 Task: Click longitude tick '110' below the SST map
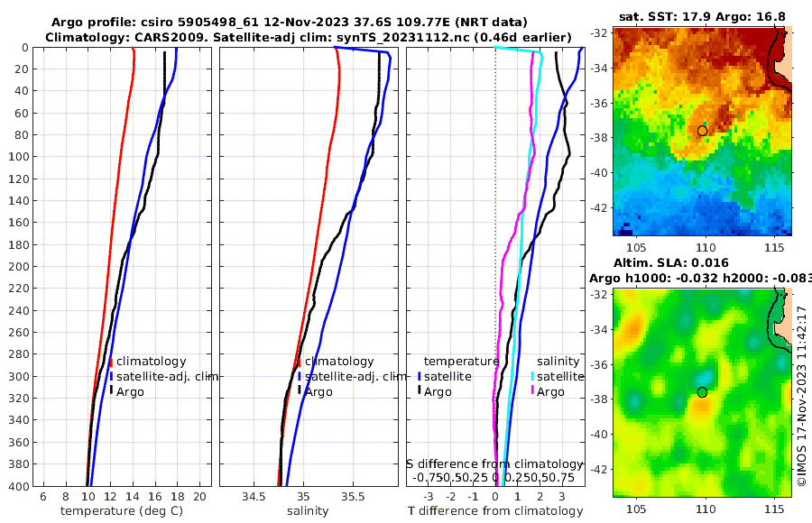tap(706, 248)
